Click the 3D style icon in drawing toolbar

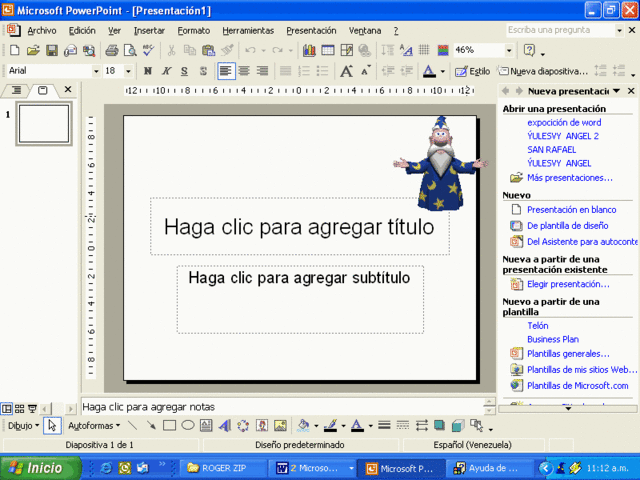pyautogui.click(x=458, y=426)
